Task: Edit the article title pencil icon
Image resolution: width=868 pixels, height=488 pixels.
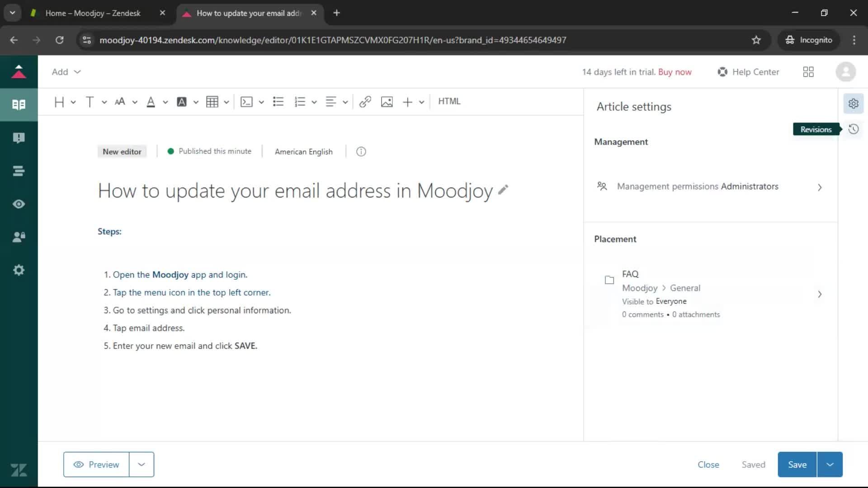Action: click(x=503, y=190)
